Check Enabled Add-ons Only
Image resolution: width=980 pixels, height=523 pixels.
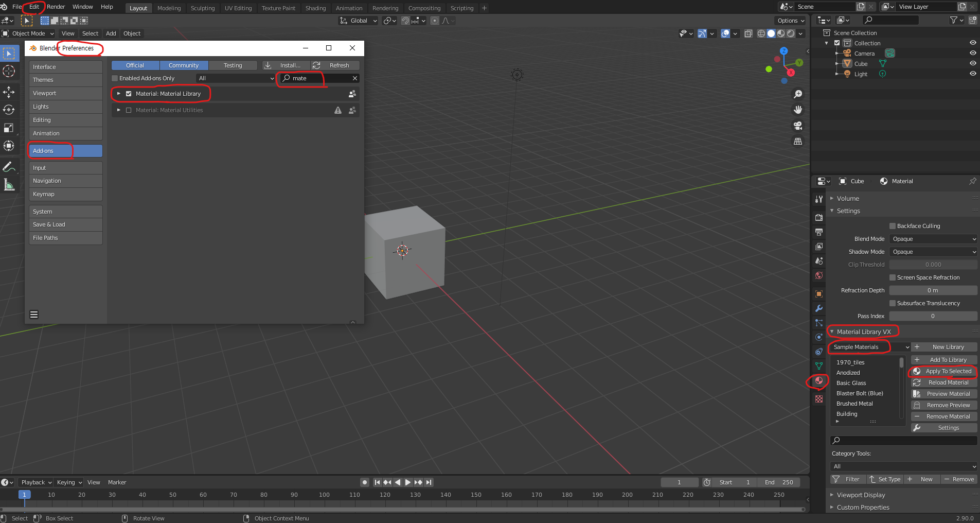click(115, 78)
